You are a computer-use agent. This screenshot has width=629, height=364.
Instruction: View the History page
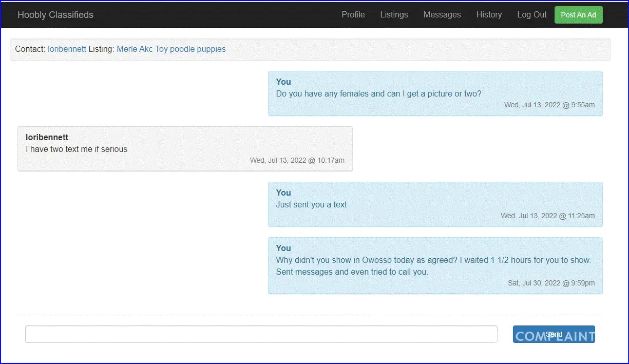[489, 15]
